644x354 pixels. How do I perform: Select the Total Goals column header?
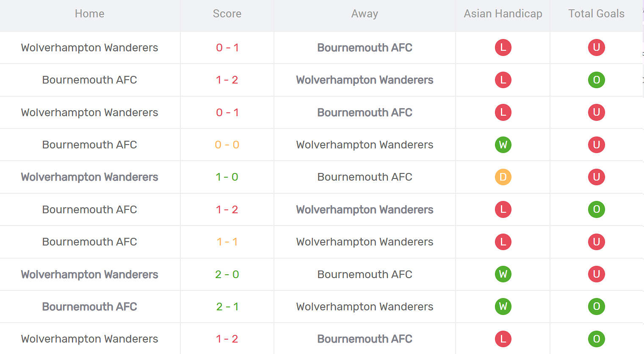596,14
